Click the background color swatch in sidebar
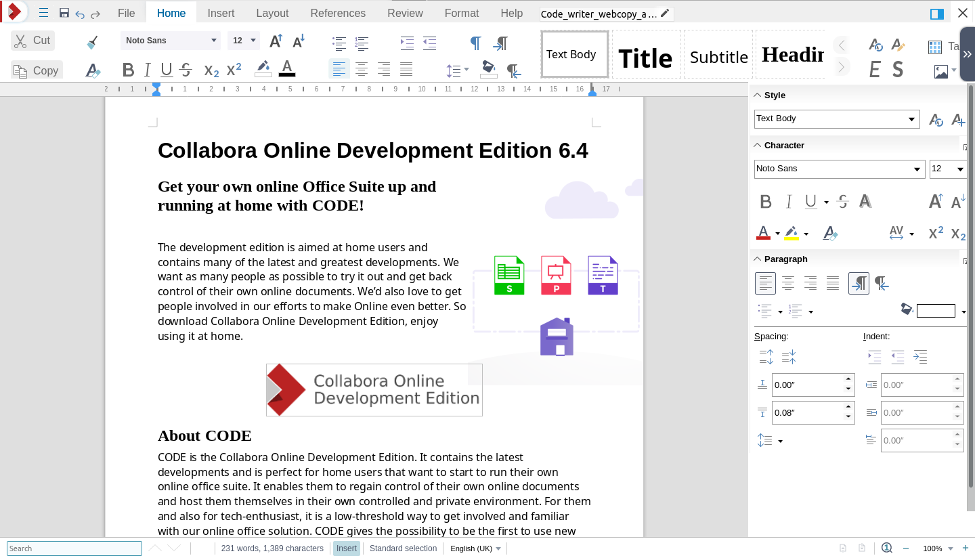The width and height of the screenshot is (975, 560). point(936,311)
